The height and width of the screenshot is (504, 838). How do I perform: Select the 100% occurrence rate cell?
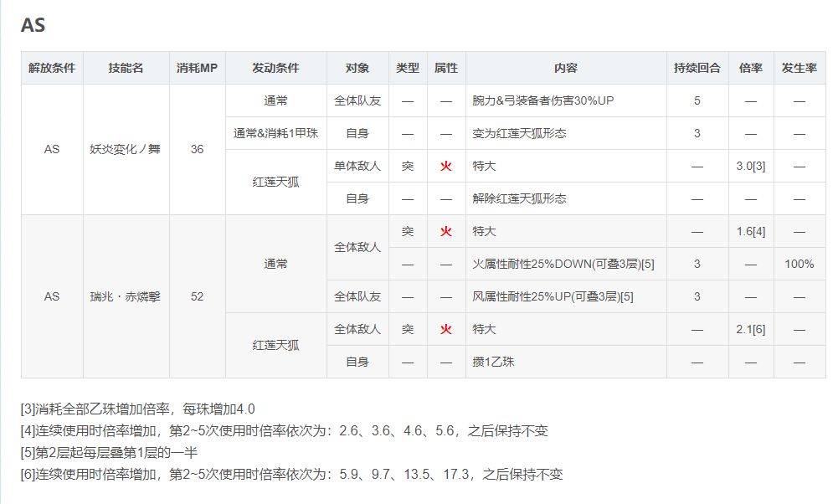799,264
